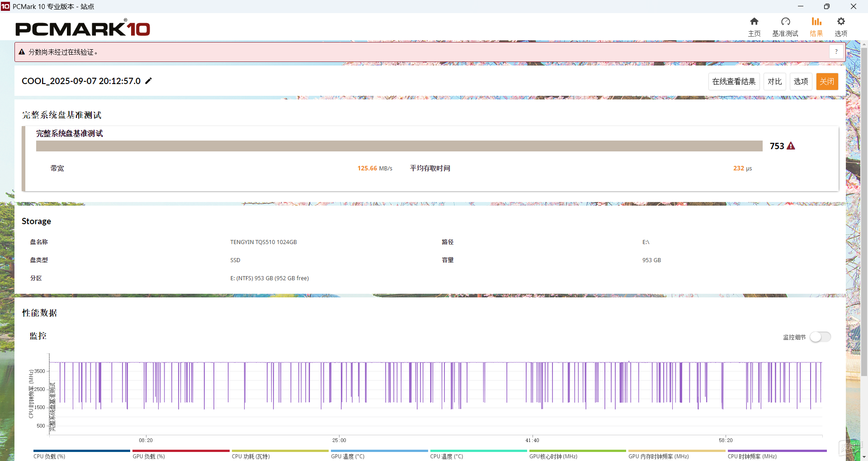Click the beige benchmark score bar

(x=399, y=146)
